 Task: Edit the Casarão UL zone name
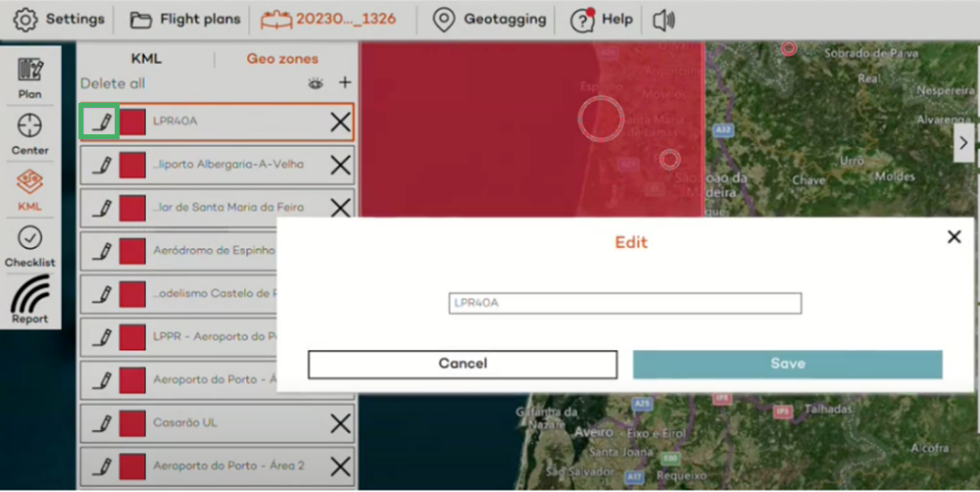tap(101, 423)
